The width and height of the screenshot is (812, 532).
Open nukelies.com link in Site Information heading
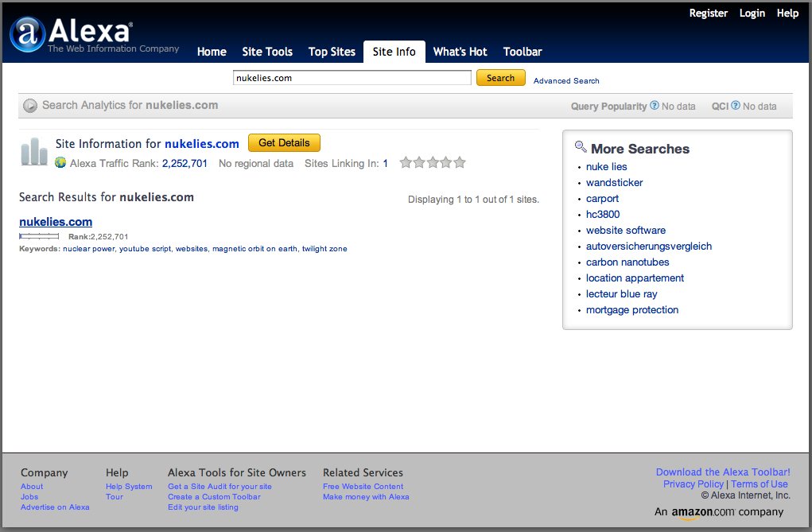coord(202,144)
